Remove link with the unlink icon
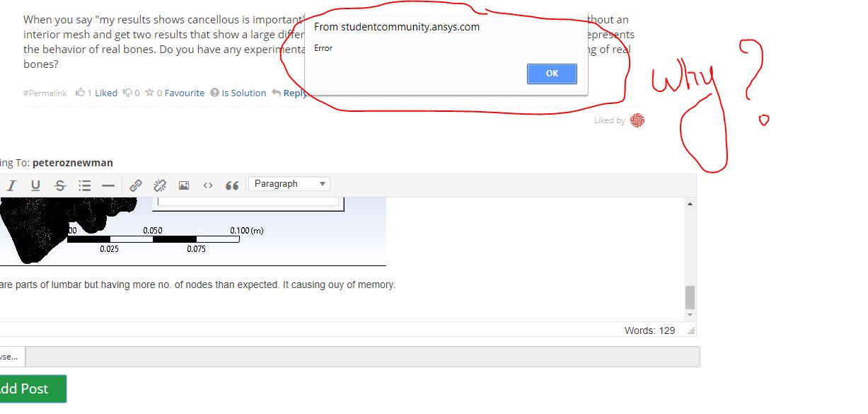868x414 pixels. pos(160,185)
